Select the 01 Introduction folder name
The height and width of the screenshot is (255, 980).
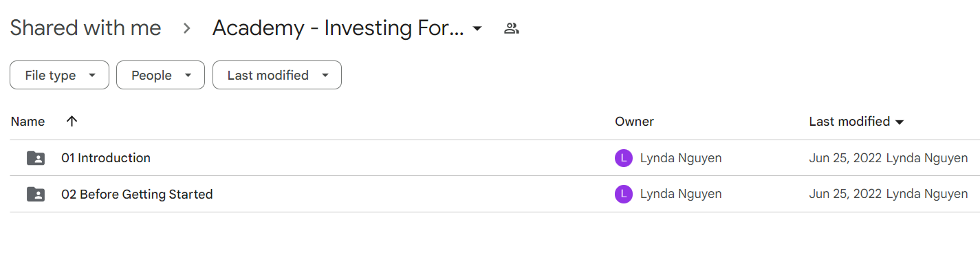106,158
